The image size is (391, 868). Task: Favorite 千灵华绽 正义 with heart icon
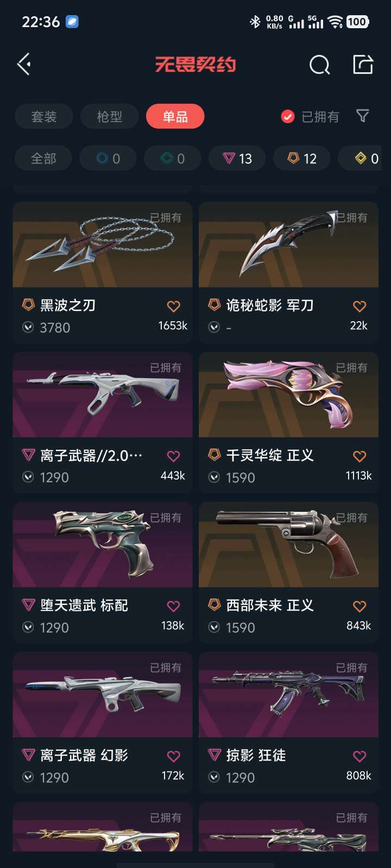[x=360, y=456]
